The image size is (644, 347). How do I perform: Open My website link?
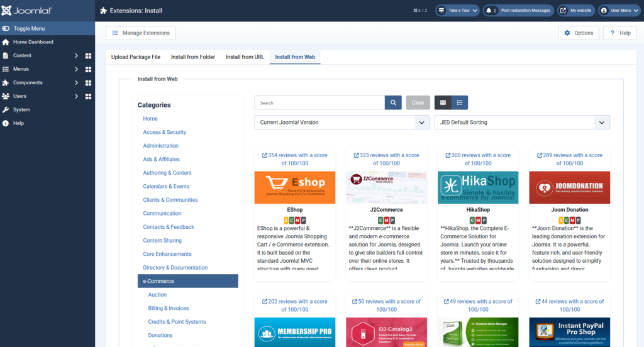click(576, 11)
